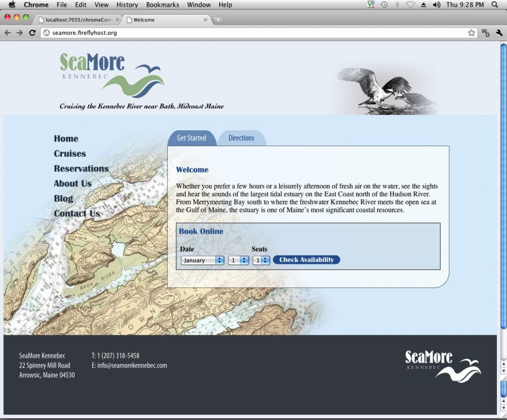The width and height of the screenshot is (507, 420).
Task: Open the day dropdown under Date
Action: pyautogui.click(x=238, y=260)
